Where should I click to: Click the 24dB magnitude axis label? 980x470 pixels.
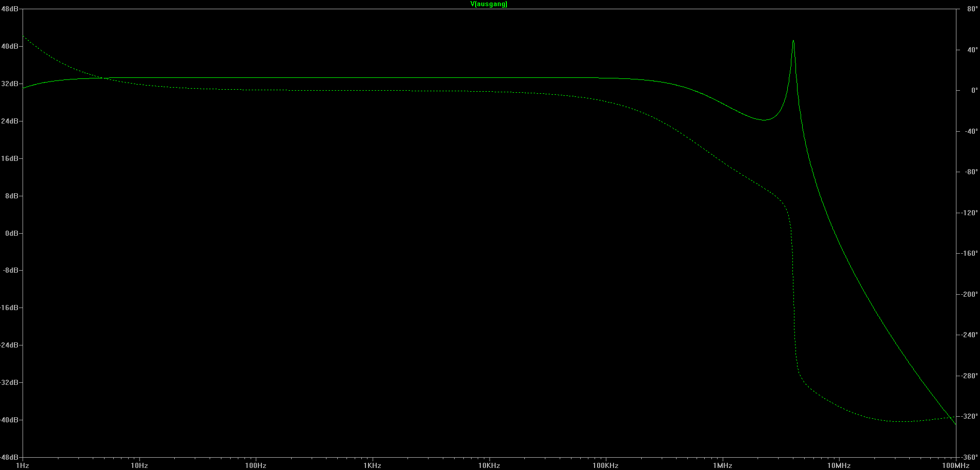point(10,121)
